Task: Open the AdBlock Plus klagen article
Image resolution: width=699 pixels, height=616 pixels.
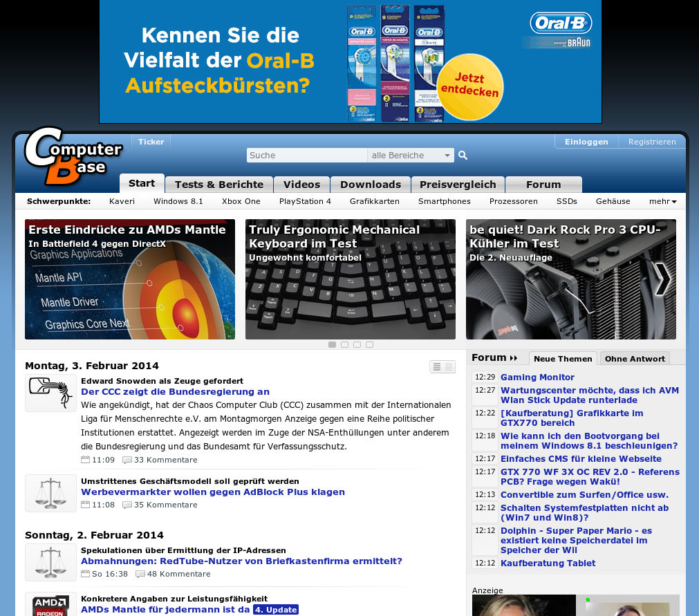Action: tap(213, 492)
